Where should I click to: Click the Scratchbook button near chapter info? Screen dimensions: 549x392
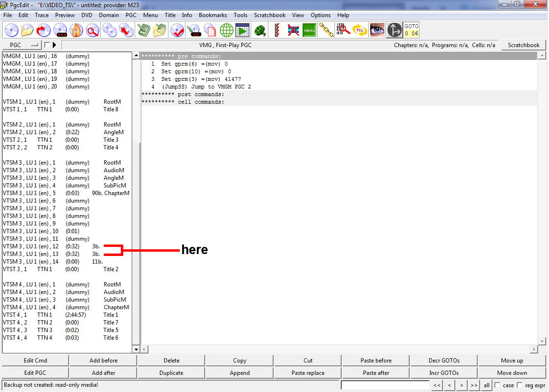pos(523,45)
